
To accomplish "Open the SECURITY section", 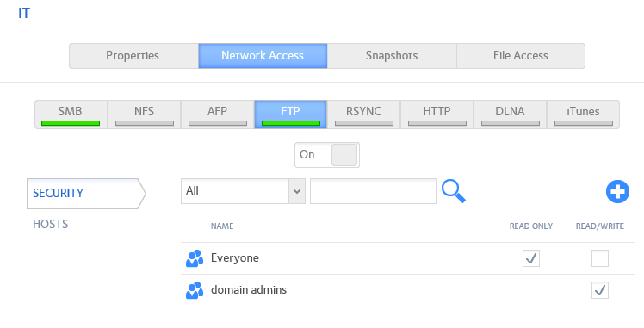I will coord(86,194).
